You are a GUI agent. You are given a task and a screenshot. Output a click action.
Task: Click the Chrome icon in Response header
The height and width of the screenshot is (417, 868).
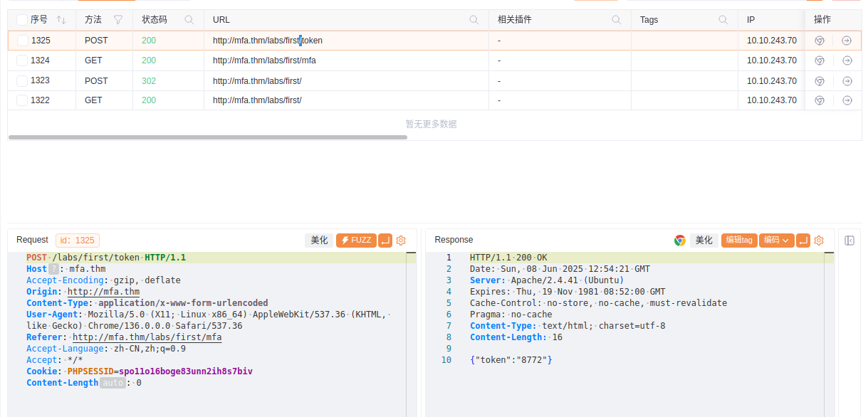click(680, 241)
